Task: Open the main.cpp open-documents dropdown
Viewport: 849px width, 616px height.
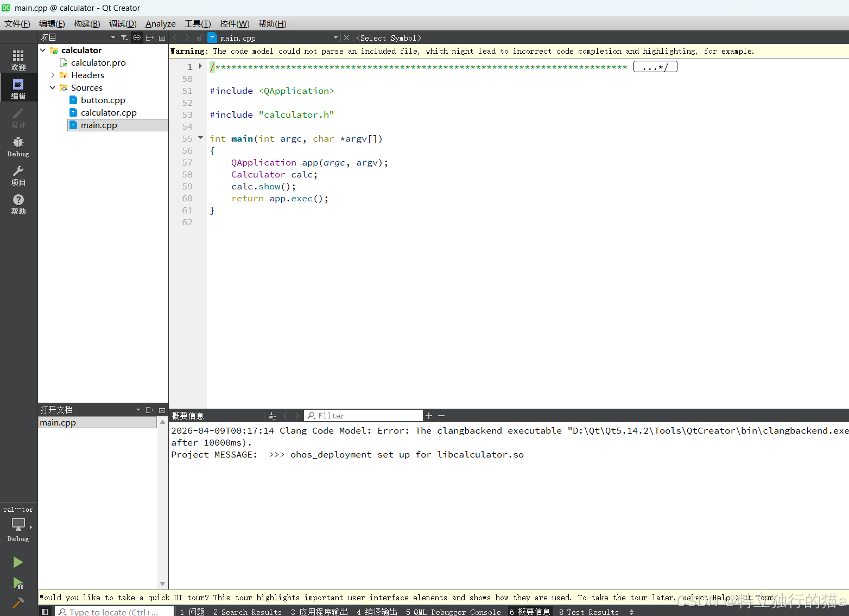Action: (335, 37)
